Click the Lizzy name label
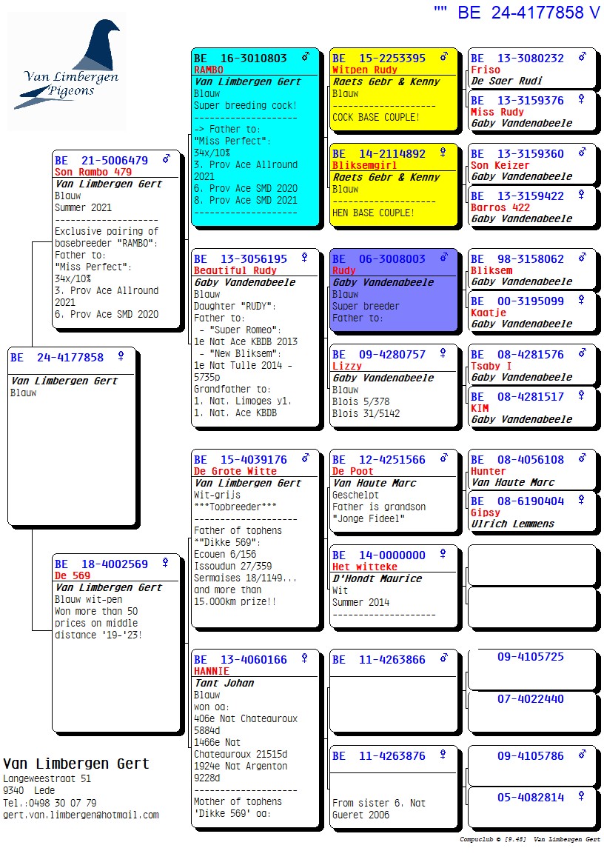The image size is (604, 868). (347, 366)
